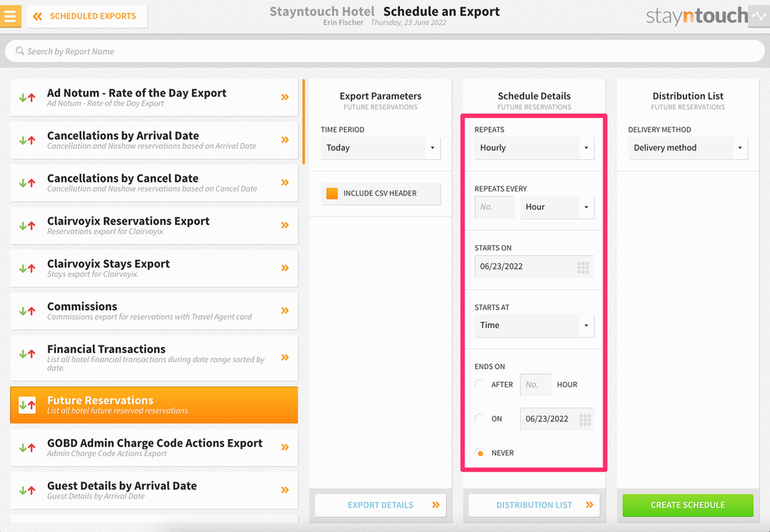
Task: Click arrows icon on Clairvoyix Stays Export
Action: (27, 269)
